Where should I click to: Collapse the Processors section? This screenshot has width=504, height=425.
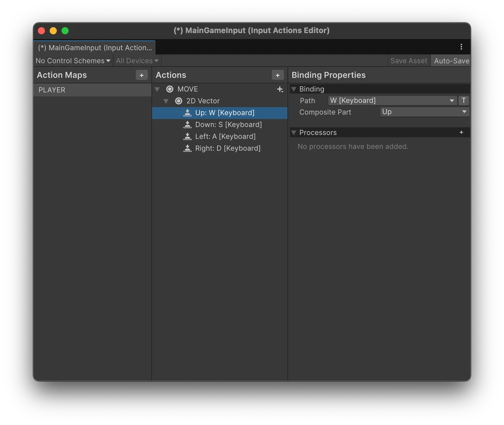pos(294,132)
